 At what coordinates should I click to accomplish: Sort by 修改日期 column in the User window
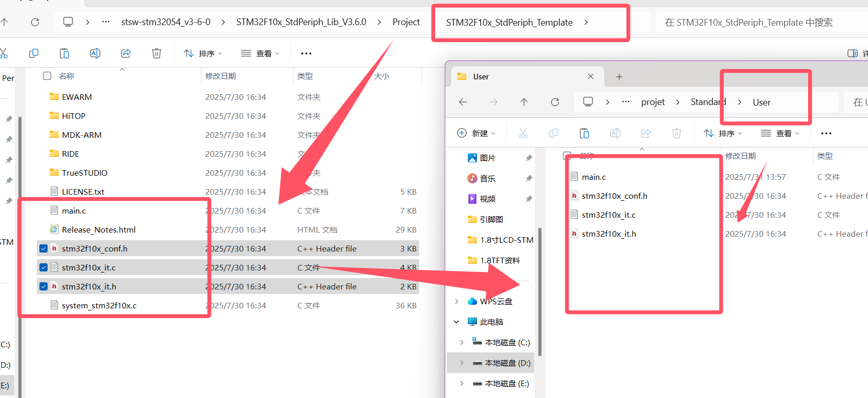click(x=741, y=156)
